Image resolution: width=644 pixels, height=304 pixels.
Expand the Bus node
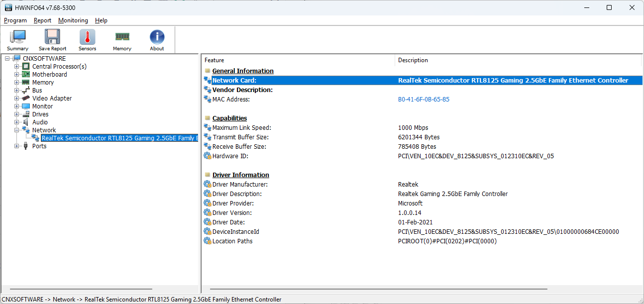pos(17,91)
